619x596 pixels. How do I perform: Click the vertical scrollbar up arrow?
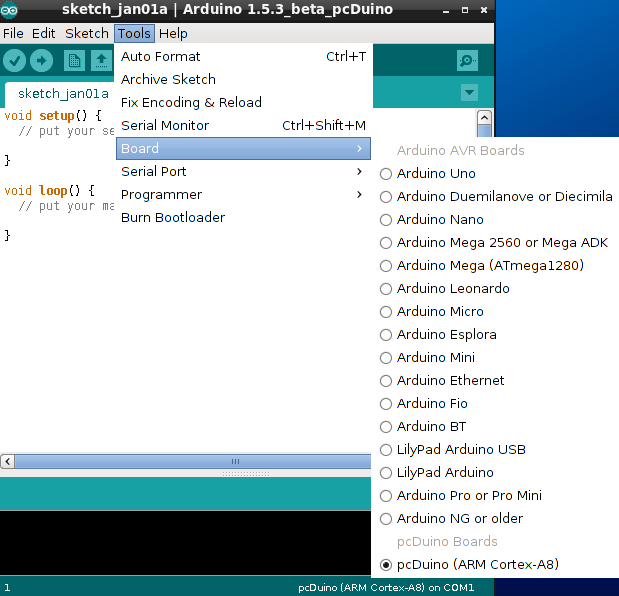(484, 118)
